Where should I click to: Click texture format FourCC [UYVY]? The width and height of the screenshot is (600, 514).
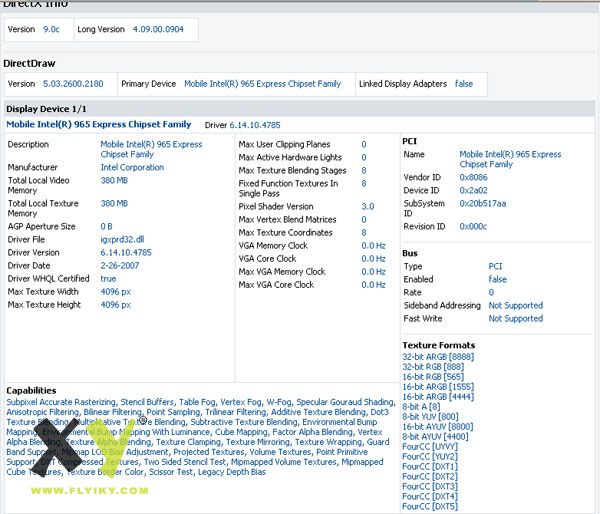click(x=430, y=447)
